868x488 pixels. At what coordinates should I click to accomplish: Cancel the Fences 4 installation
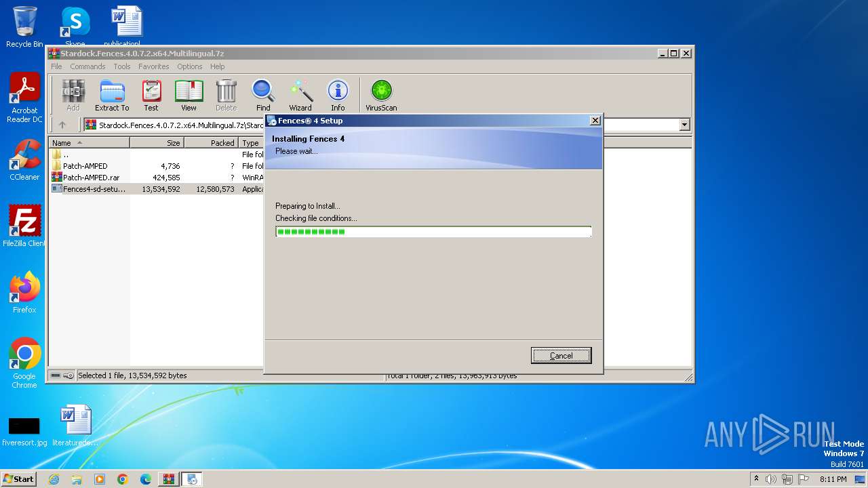(x=561, y=356)
